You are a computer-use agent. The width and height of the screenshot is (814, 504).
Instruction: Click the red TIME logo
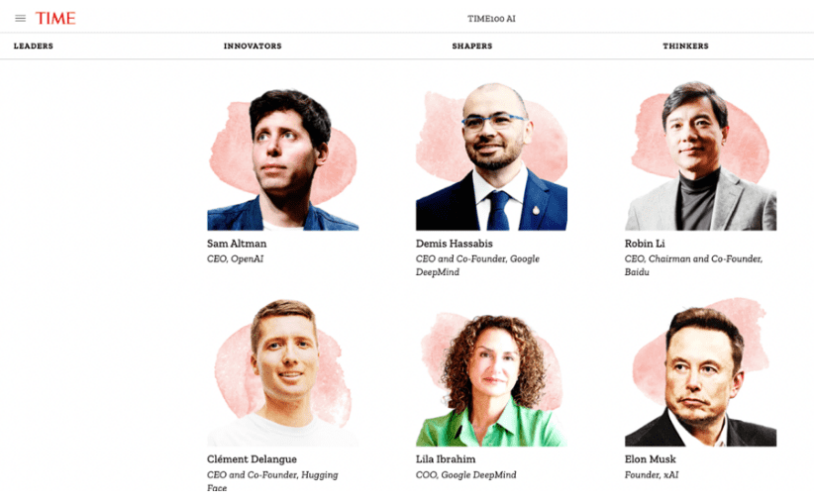point(55,18)
